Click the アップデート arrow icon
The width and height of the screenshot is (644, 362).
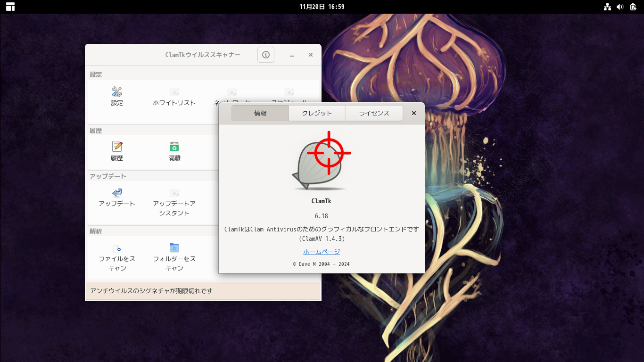click(117, 192)
